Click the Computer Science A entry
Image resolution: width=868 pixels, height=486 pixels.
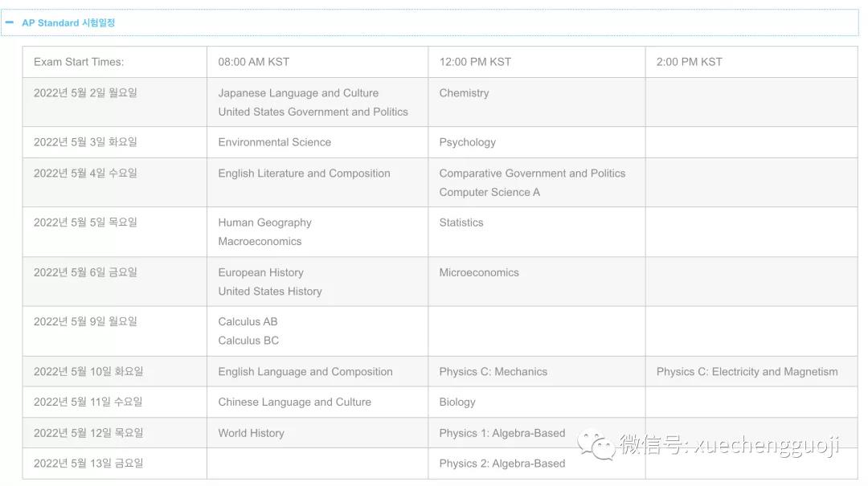point(489,192)
